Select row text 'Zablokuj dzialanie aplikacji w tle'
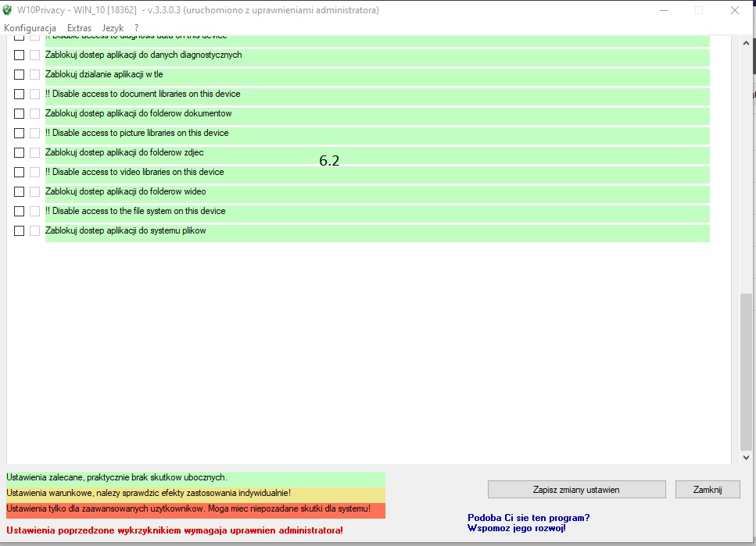756x546 pixels. point(104,74)
